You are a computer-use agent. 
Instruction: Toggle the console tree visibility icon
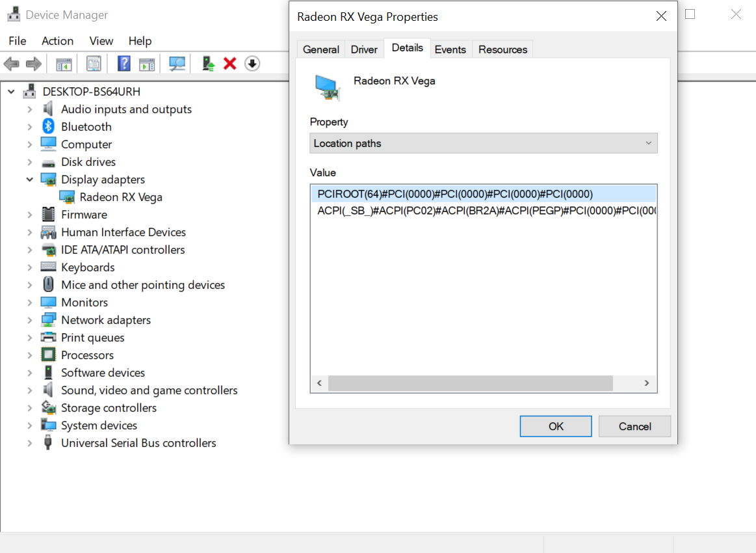pyautogui.click(x=63, y=63)
